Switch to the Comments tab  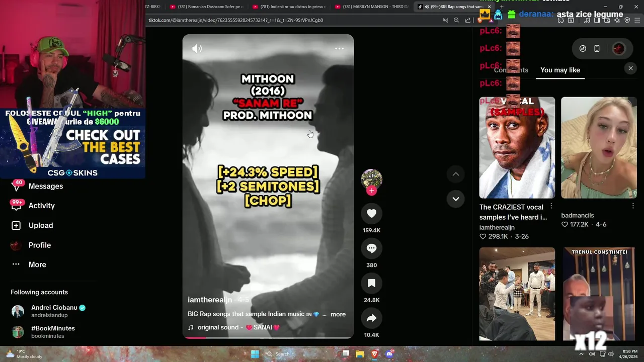[x=511, y=70]
